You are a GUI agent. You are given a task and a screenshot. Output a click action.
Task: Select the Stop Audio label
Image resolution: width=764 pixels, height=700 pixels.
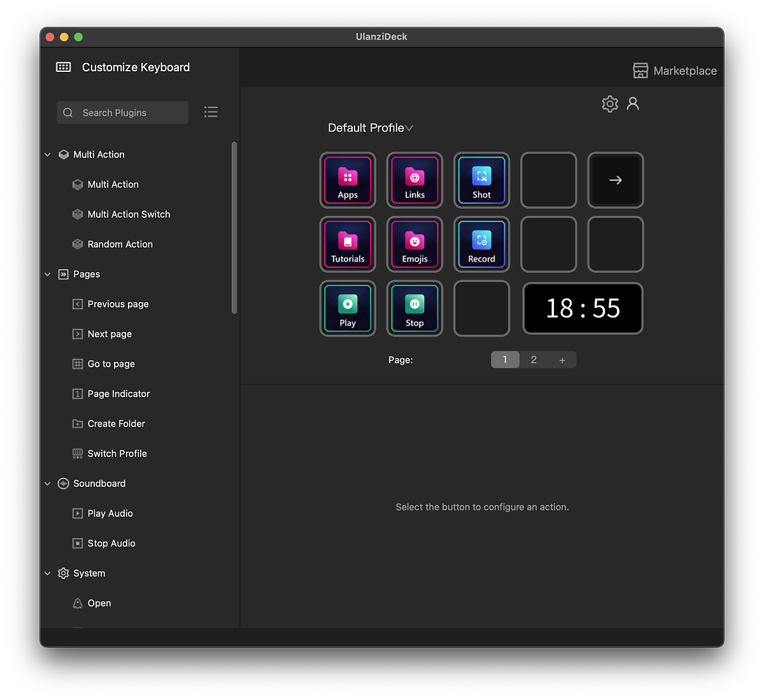point(111,543)
